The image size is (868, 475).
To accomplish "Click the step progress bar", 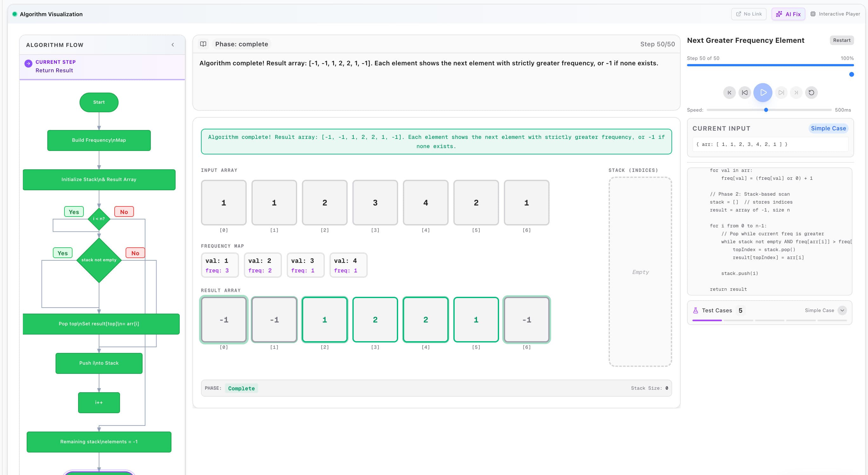I will 770,65.
